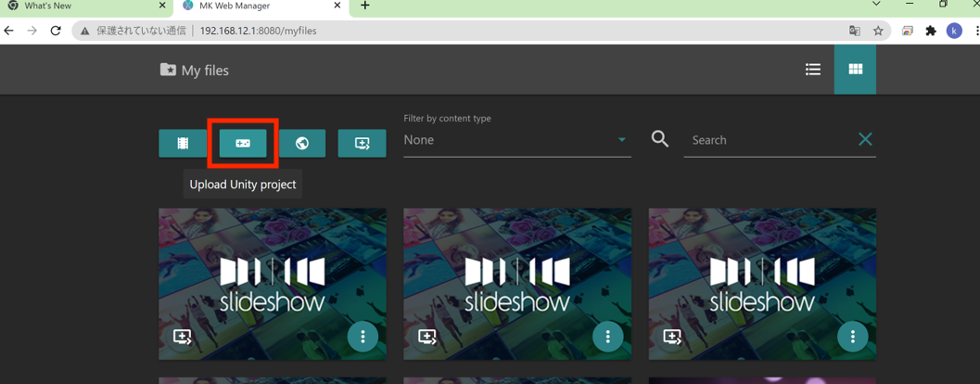Open the Chrome three-dot menu
Screen dimensions: 980x384
(975, 31)
